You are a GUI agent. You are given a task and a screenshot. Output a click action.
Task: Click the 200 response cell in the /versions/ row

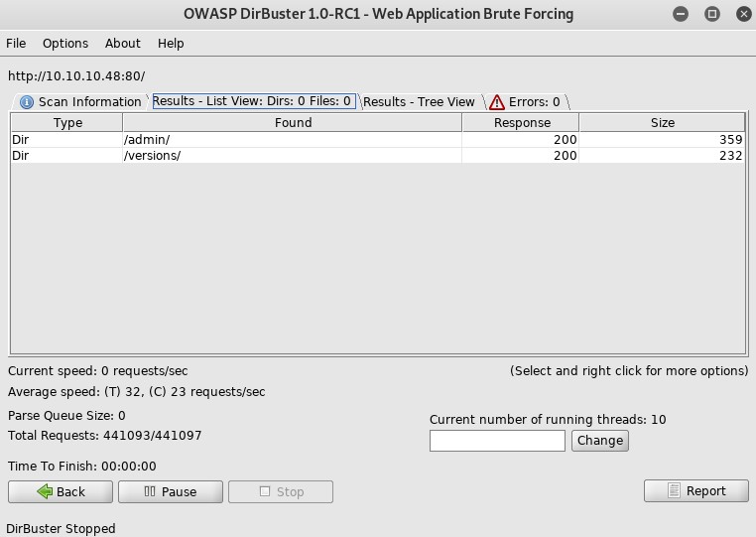[x=520, y=156]
